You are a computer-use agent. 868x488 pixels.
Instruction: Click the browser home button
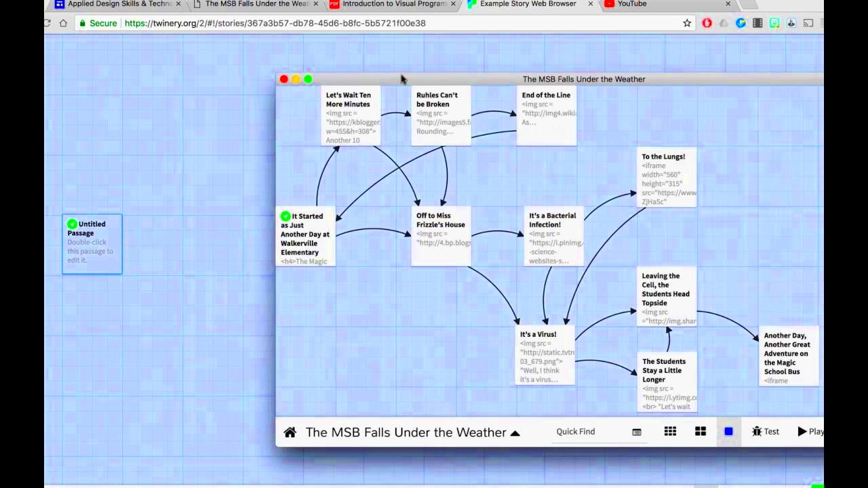(63, 23)
